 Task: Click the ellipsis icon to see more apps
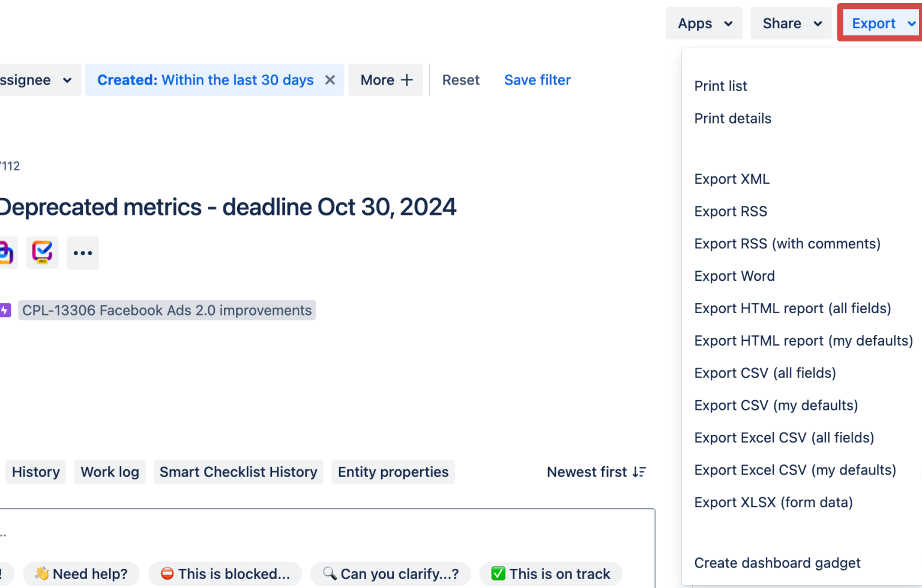82,253
